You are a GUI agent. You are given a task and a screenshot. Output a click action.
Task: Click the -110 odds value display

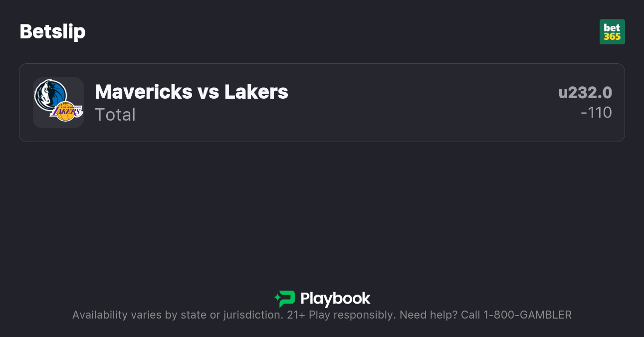(x=597, y=112)
